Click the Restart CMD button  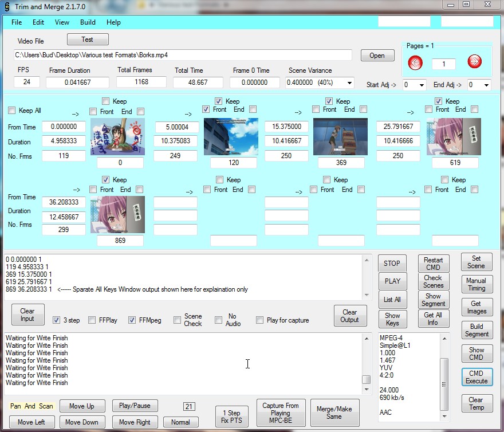[434, 264]
